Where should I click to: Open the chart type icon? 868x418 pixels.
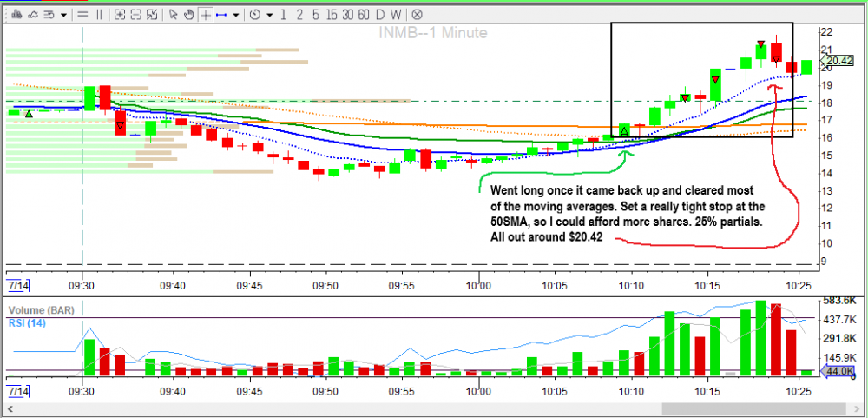click(17, 15)
